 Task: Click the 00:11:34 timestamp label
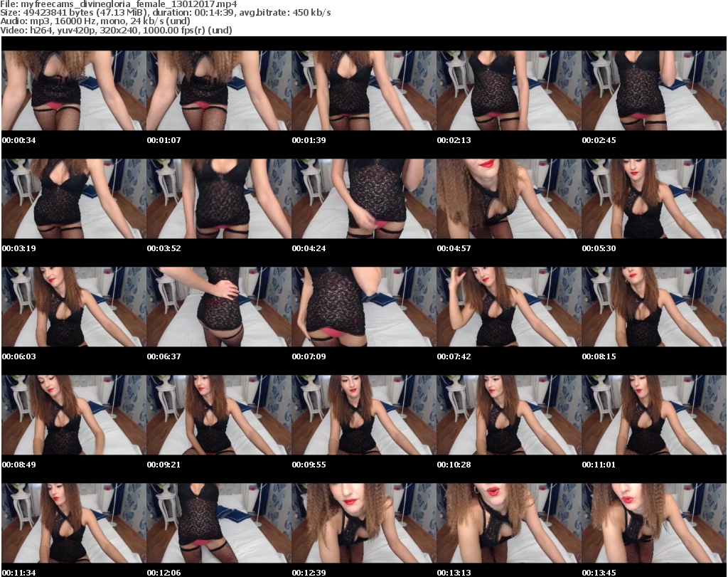[x=19, y=573]
